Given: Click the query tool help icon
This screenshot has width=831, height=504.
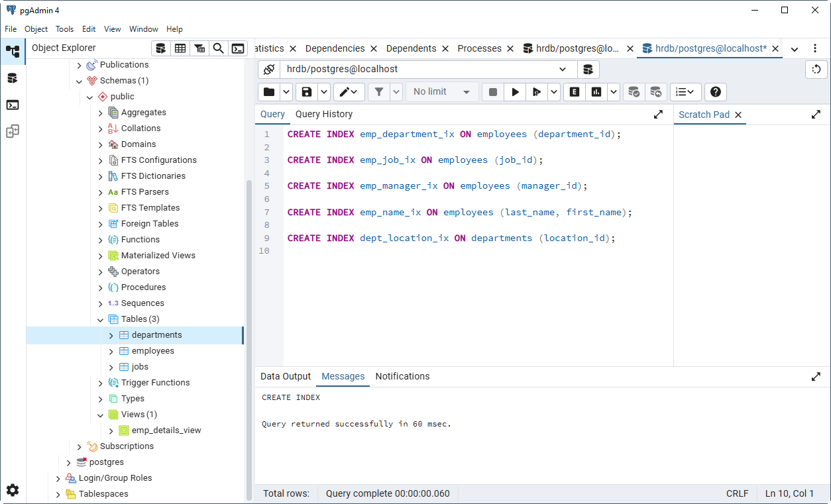Looking at the screenshot, I should point(716,92).
